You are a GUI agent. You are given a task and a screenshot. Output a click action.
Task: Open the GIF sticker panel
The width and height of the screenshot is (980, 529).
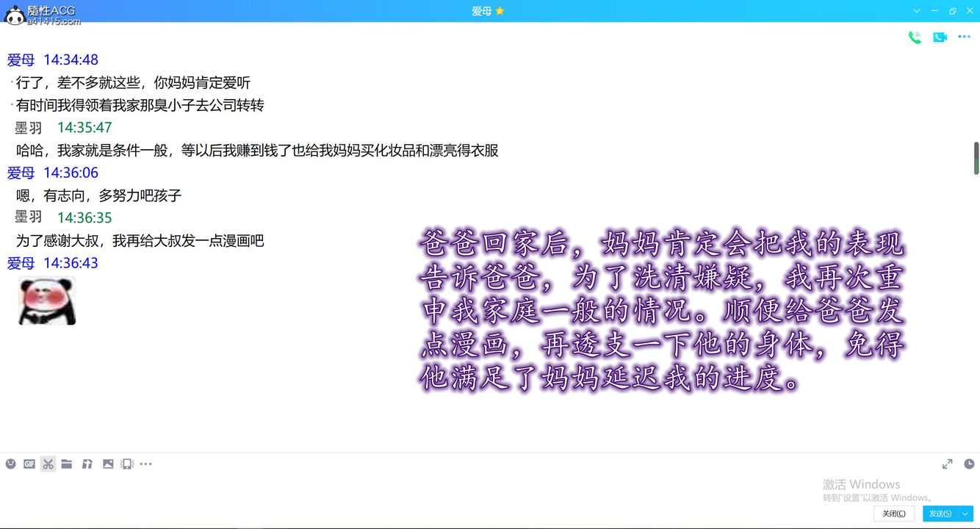[x=29, y=464]
